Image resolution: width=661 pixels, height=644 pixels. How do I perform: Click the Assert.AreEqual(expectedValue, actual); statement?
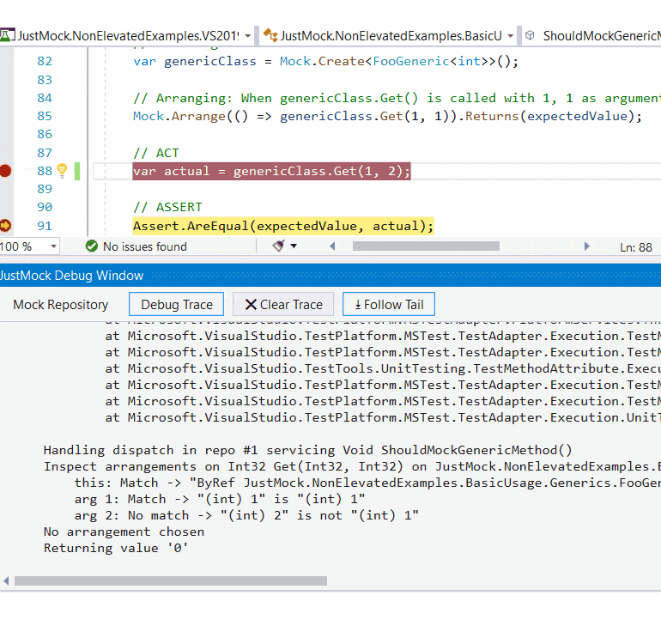coord(283,226)
